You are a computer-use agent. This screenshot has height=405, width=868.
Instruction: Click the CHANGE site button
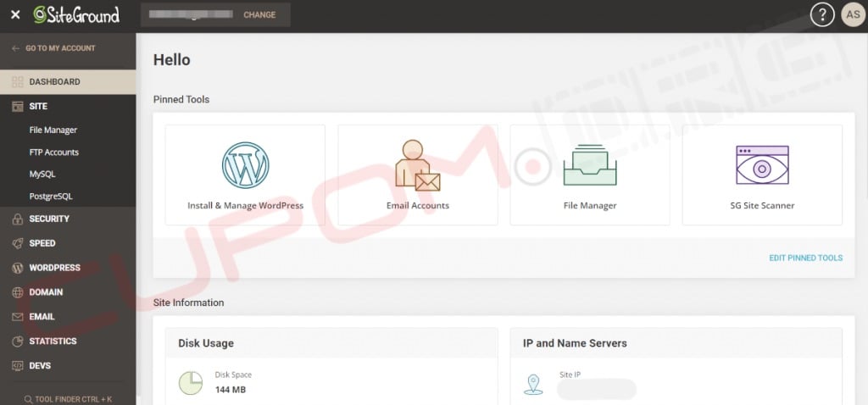point(259,15)
